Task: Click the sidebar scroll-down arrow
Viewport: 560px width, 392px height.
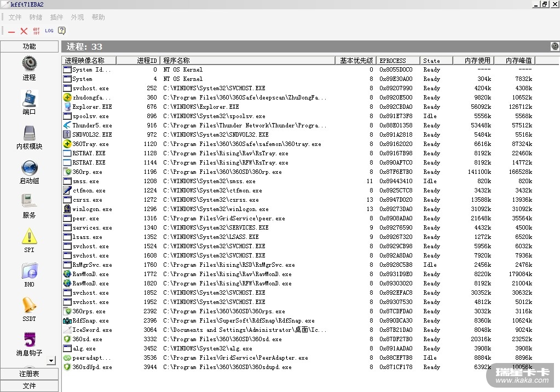Action: (51, 361)
